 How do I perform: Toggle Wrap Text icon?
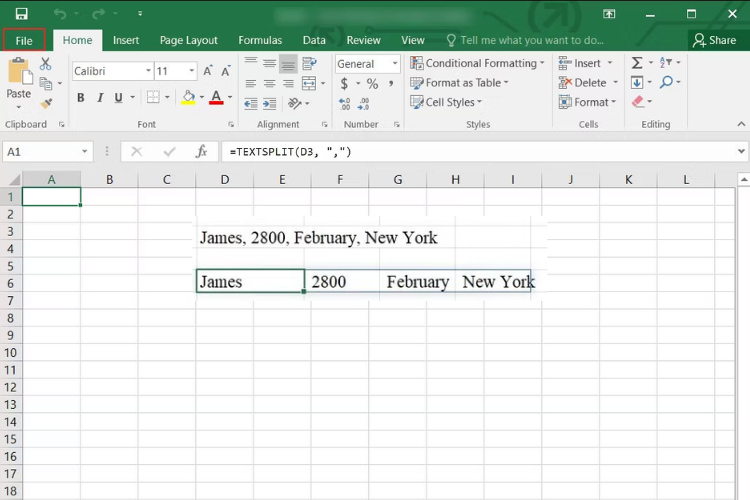click(309, 63)
